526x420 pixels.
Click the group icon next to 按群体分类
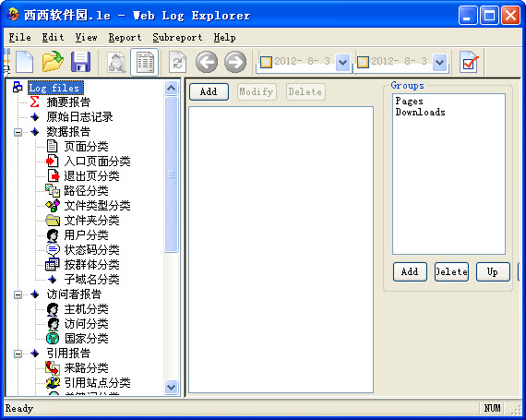(x=53, y=264)
